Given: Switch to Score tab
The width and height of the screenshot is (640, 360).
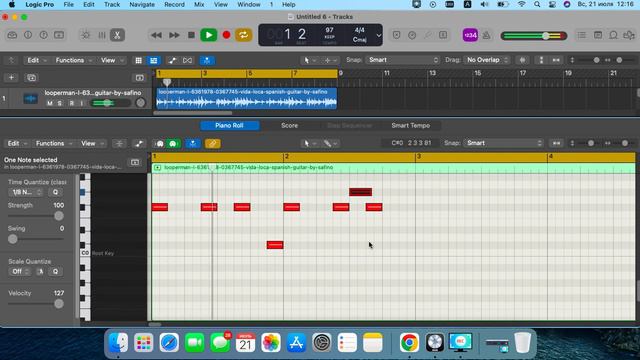Looking at the screenshot, I should coord(289,126).
